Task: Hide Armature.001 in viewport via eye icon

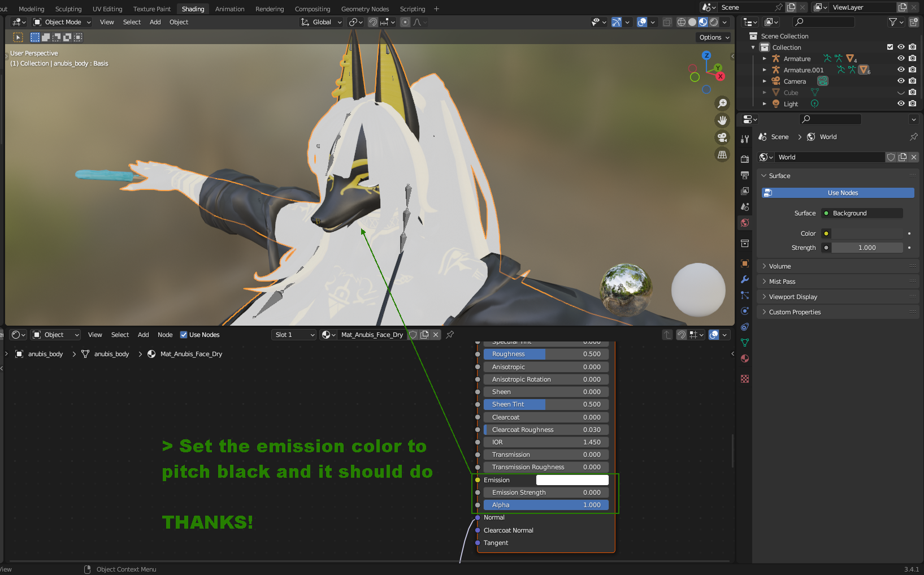Action: [x=901, y=70]
